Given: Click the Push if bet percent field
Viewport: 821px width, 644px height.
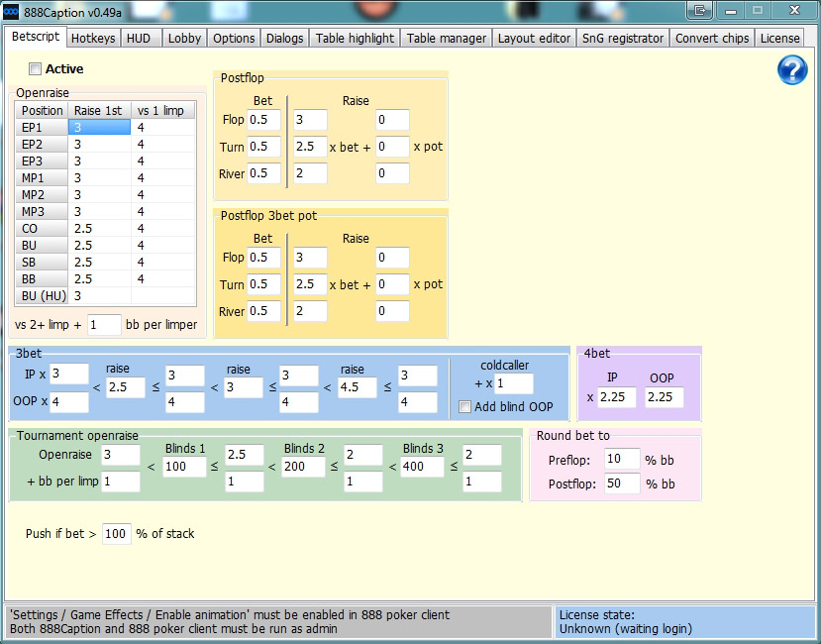Looking at the screenshot, I should pos(117,533).
